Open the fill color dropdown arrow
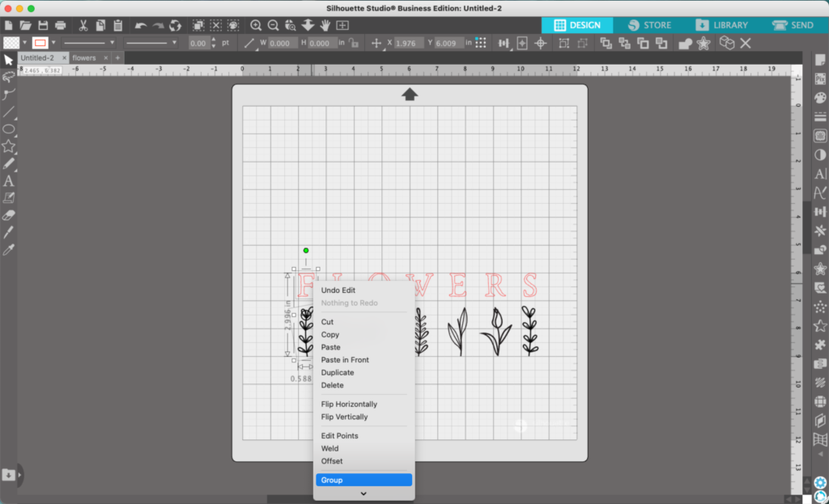This screenshot has height=504, width=829. click(25, 43)
